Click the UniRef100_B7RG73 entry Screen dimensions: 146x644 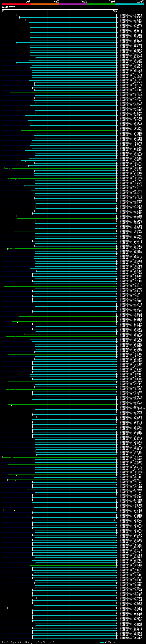point(131,628)
